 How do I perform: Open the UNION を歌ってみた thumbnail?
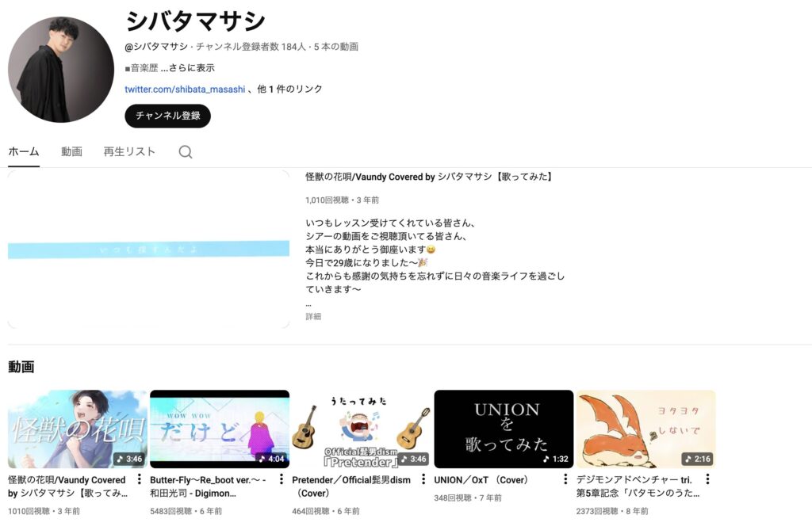point(504,429)
